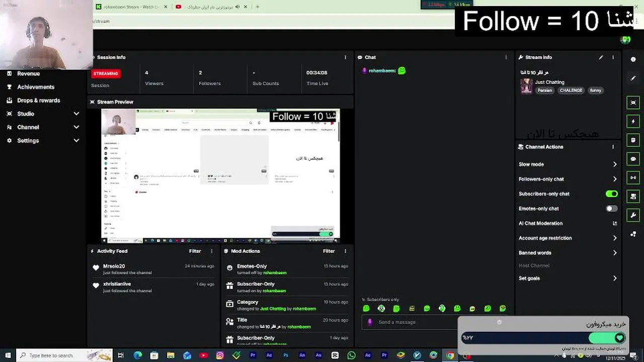The width and height of the screenshot is (644, 362).
Task: Click the share nodes icon in right rail
Action: tap(633, 234)
